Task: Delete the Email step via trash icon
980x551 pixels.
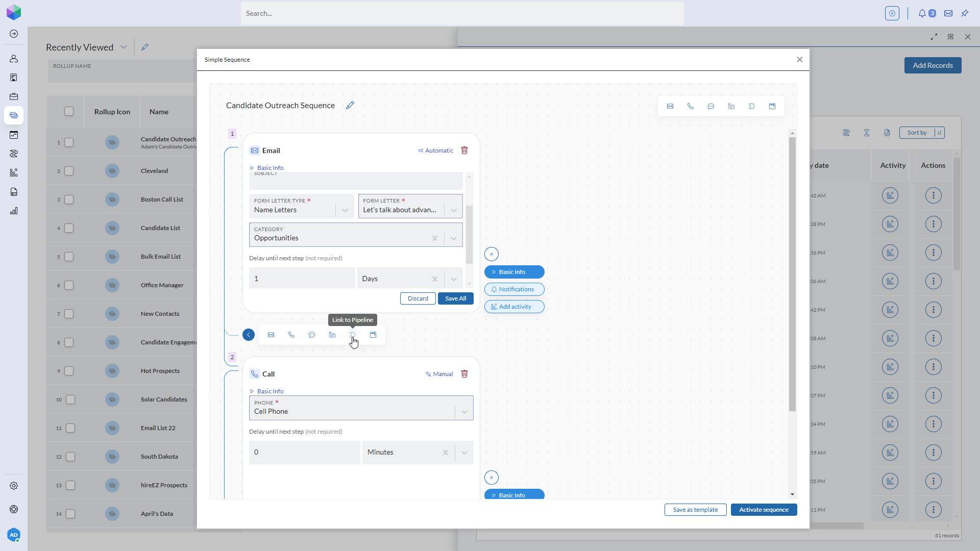Action: click(x=464, y=150)
